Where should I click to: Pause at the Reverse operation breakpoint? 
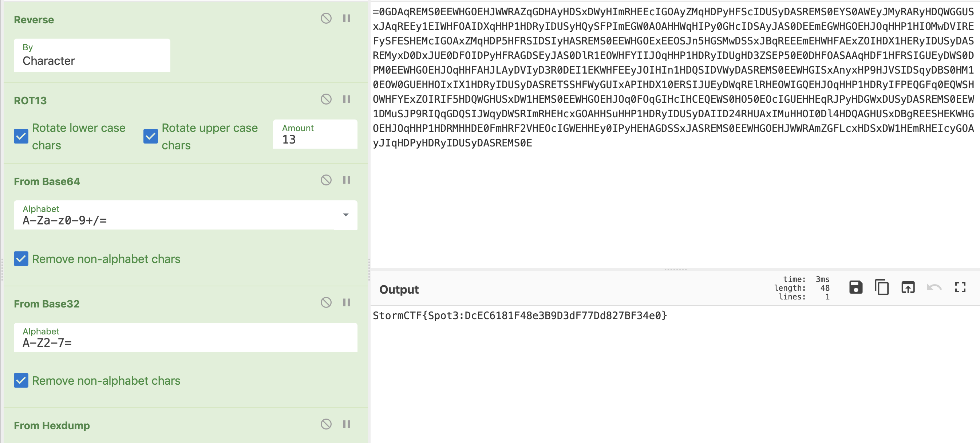tap(346, 18)
